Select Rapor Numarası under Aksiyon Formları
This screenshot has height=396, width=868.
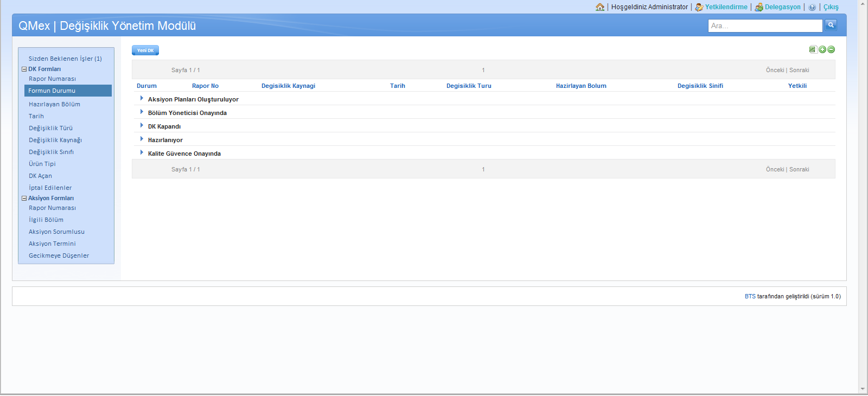pyautogui.click(x=52, y=208)
